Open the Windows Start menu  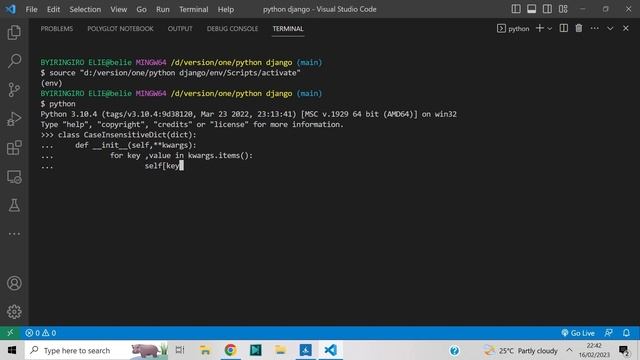coord(12,350)
